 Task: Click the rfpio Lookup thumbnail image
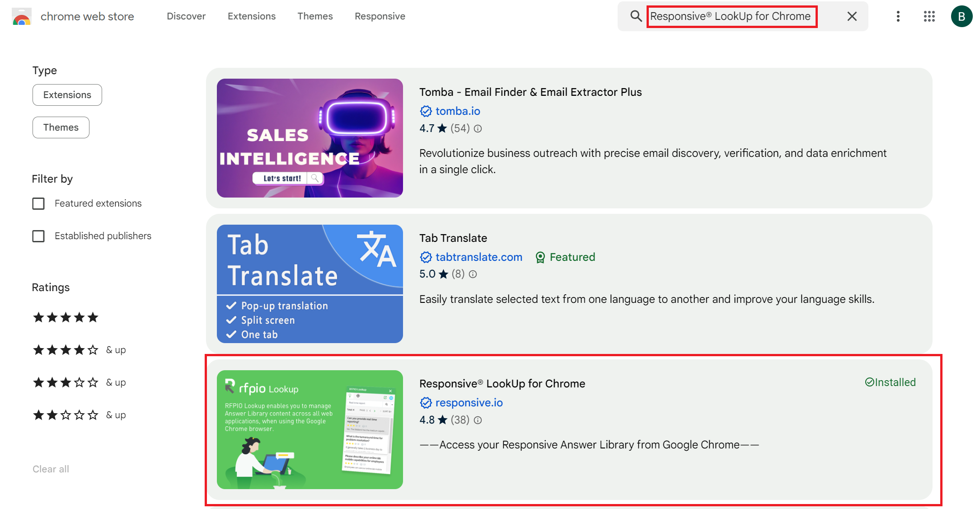pos(310,429)
